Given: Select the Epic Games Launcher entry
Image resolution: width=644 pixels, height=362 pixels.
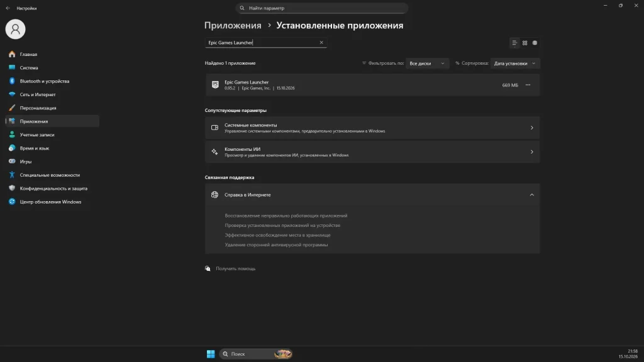Looking at the screenshot, I should (x=372, y=85).
